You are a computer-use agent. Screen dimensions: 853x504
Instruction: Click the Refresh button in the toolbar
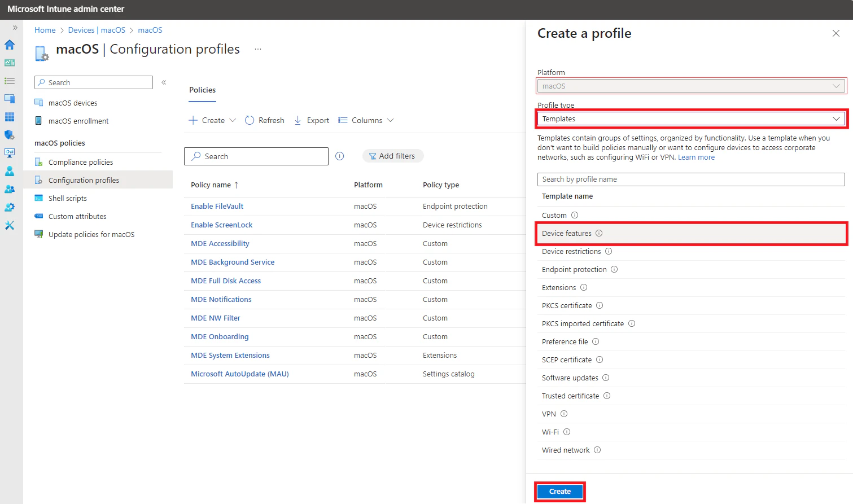[x=265, y=120]
